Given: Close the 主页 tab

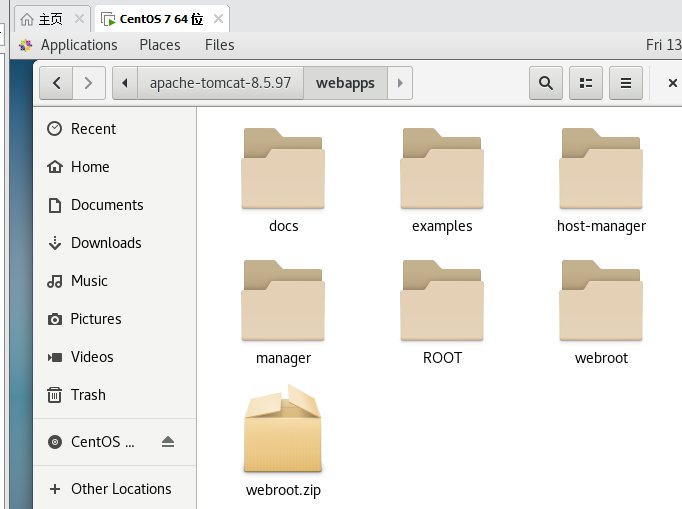Looking at the screenshot, I should (x=79, y=19).
